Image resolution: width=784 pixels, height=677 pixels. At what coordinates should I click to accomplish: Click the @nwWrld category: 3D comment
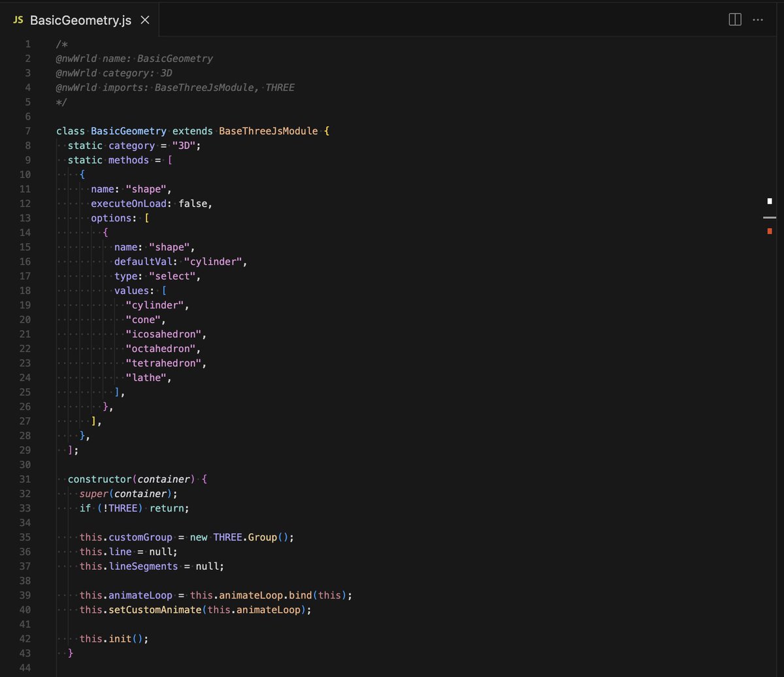[x=114, y=73]
